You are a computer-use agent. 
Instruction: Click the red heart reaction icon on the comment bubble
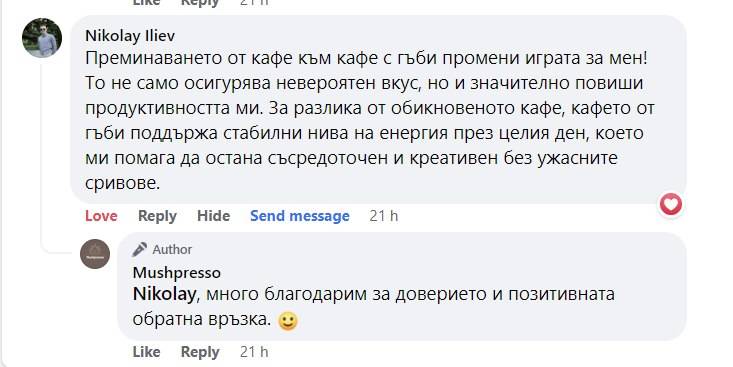click(671, 204)
